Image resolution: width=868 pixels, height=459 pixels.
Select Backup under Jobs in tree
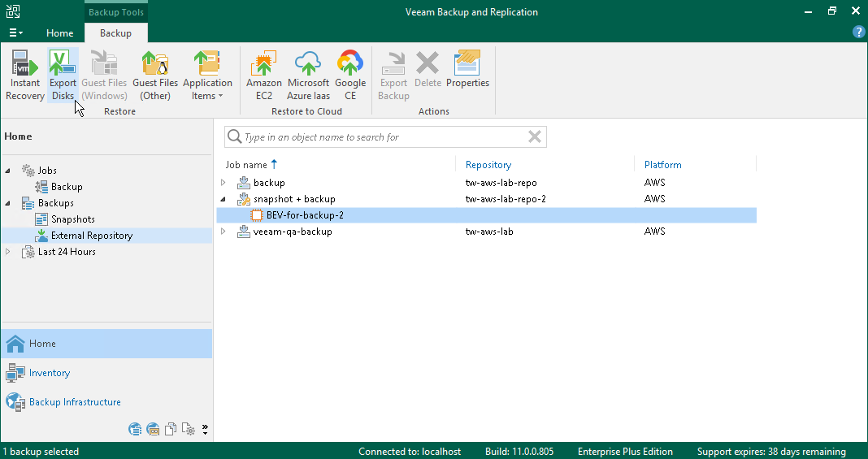point(67,187)
